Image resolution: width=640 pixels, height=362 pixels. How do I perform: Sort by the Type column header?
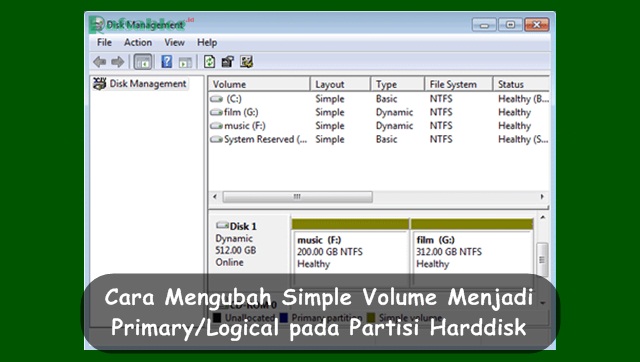point(398,84)
